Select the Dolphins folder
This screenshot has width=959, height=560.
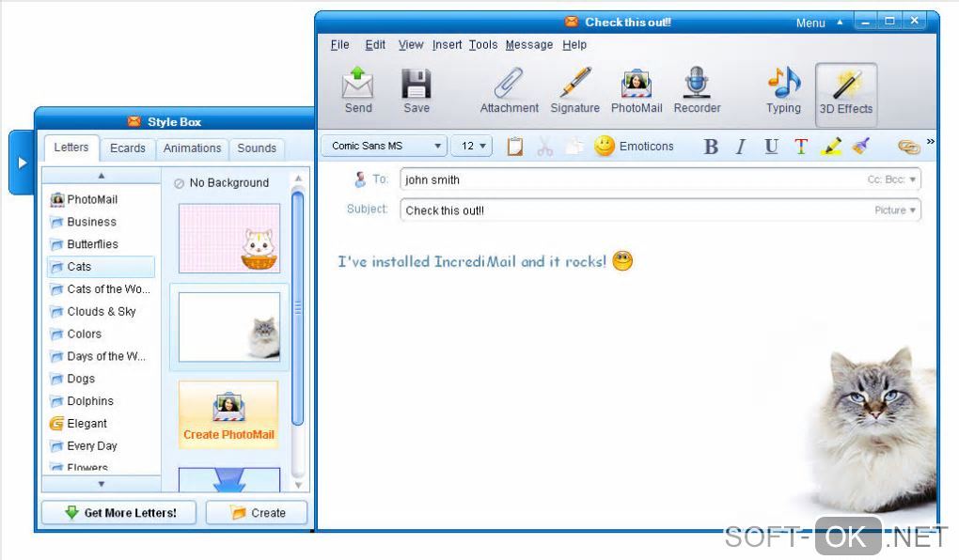82,401
